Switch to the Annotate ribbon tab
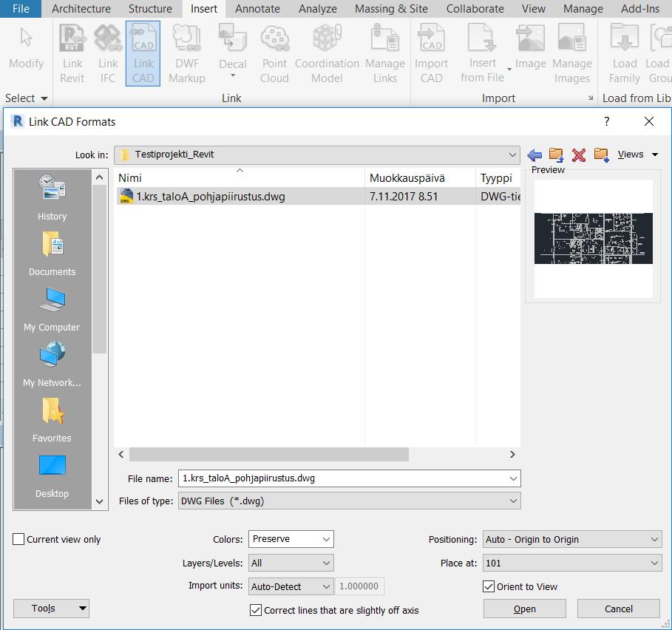The image size is (672, 630). point(257,9)
